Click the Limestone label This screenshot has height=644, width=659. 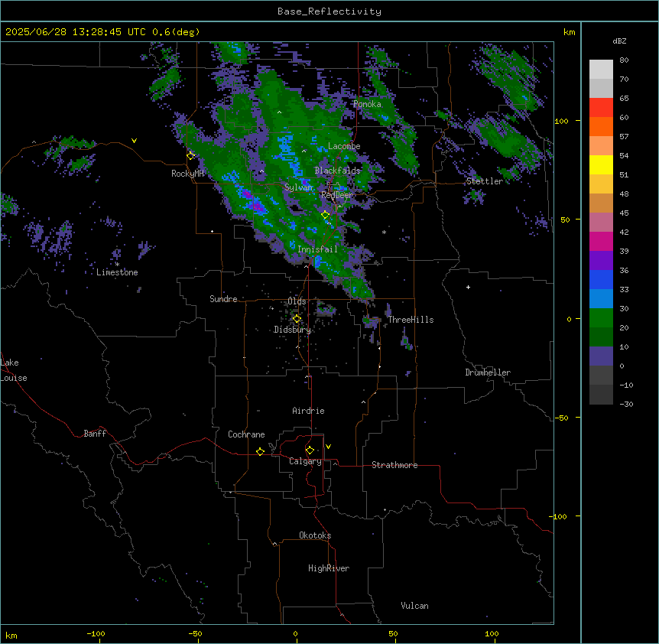(117, 272)
